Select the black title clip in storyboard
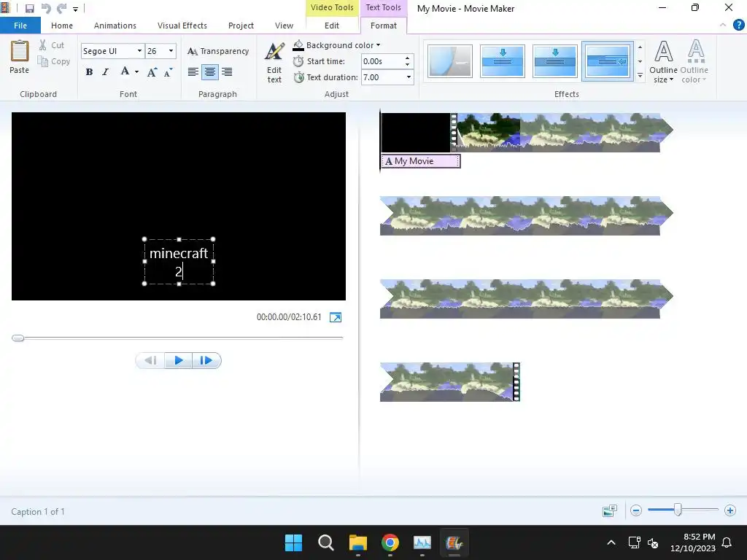The image size is (747, 560). [415, 133]
